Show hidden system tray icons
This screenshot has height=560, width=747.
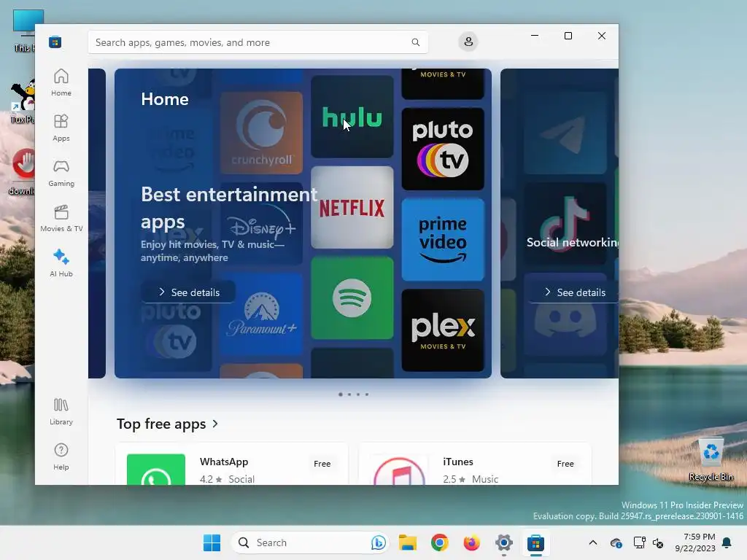[592, 542]
